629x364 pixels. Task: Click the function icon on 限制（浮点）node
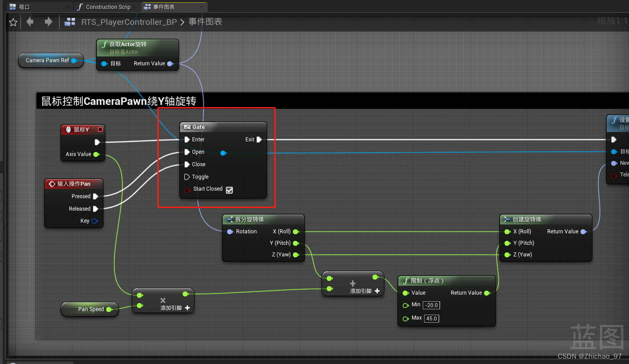406,280
